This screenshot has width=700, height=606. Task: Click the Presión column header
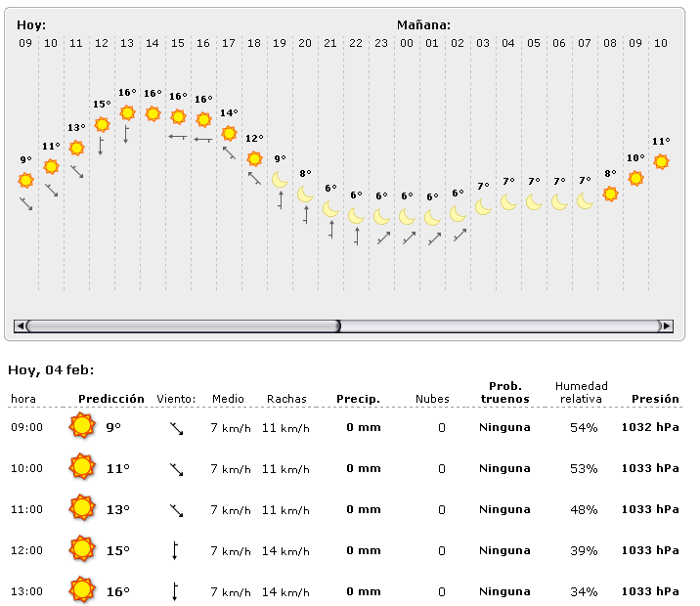(x=655, y=399)
